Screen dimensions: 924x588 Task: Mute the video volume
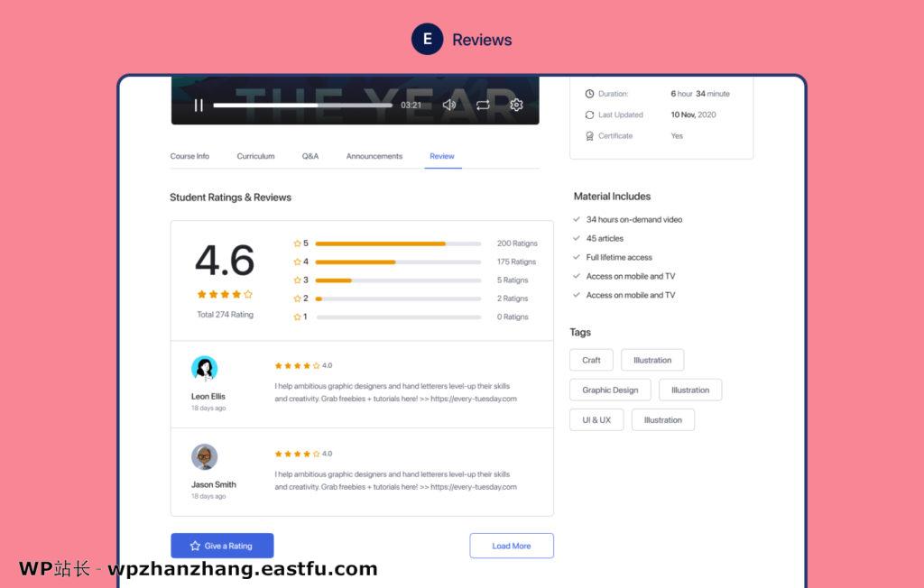pyautogui.click(x=449, y=105)
